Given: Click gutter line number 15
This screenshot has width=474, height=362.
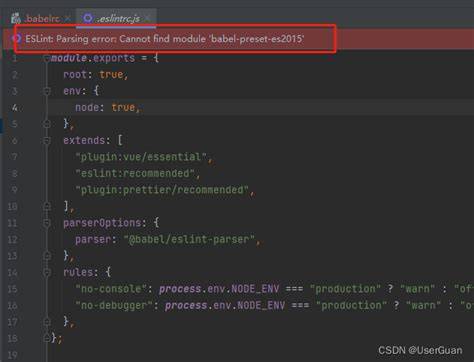Looking at the screenshot, I should [12, 289].
